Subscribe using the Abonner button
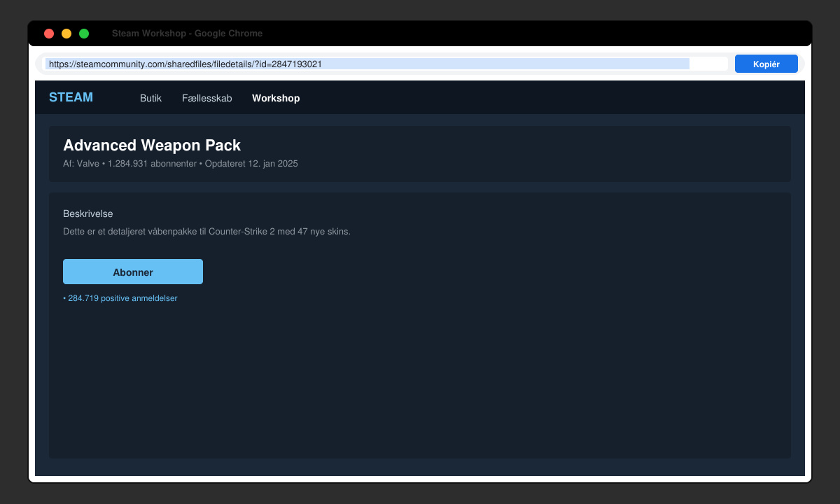The image size is (840, 504). click(x=133, y=272)
